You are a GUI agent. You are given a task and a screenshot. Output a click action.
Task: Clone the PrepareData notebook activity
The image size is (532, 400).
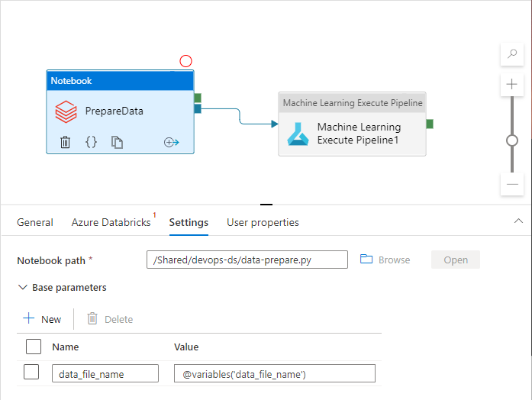point(117,142)
